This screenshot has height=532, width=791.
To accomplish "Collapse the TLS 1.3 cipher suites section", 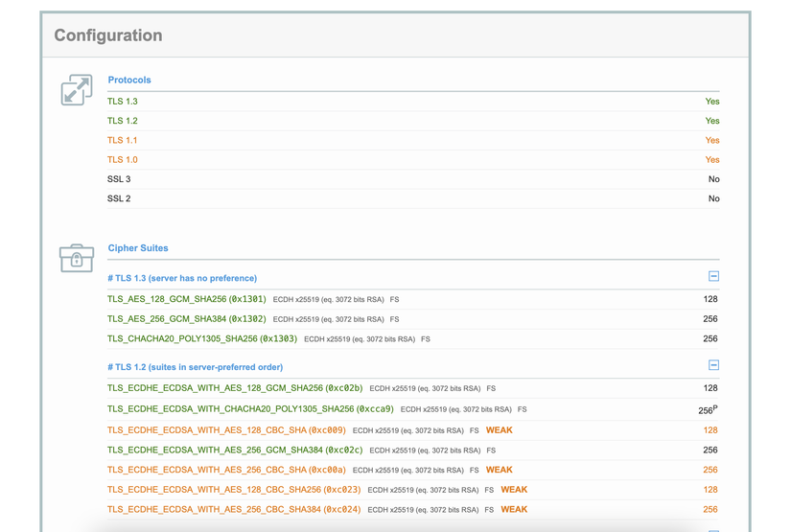I will [x=713, y=276].
